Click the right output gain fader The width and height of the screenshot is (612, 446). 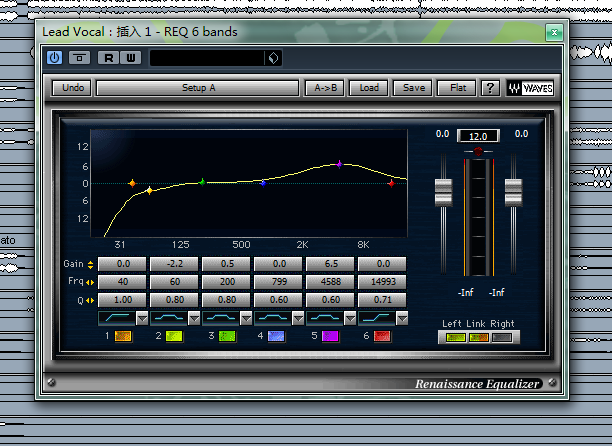(513, 192)
